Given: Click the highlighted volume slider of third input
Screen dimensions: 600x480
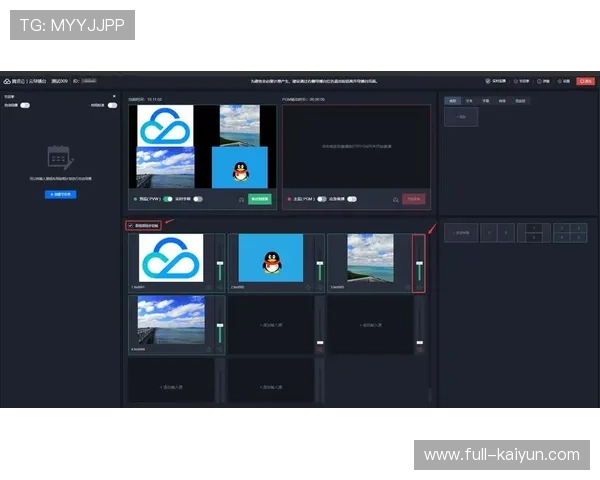Looking at the screenshot, I should 419,264.
